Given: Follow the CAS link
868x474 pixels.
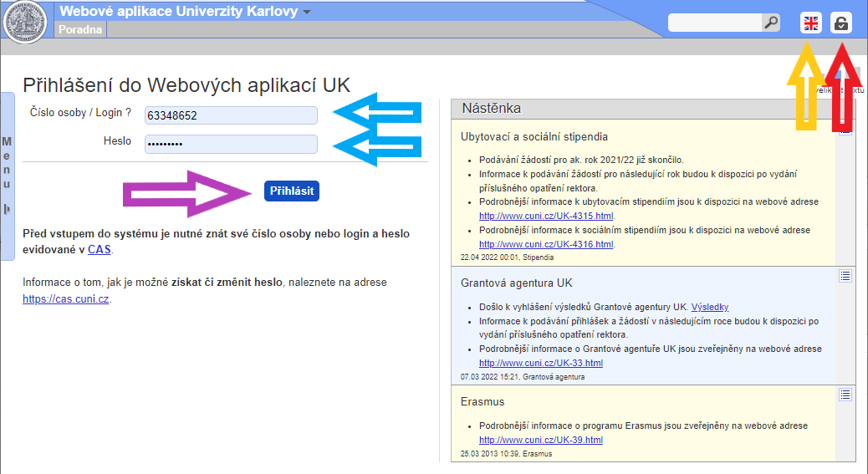Looking at the screenshot, I should click(x=99, y=249).
